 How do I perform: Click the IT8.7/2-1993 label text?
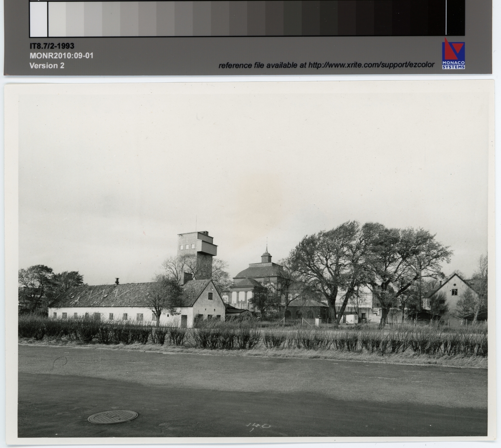coord(52,46)
